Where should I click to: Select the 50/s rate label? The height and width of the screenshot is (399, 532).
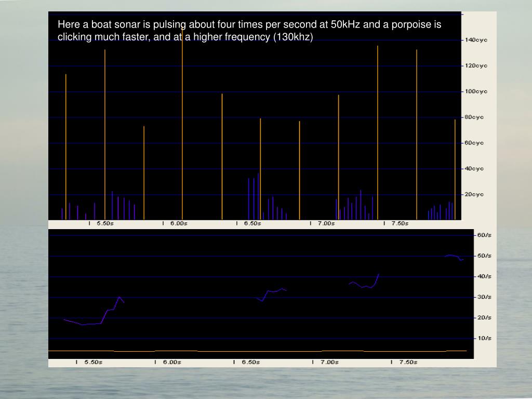pyautogui.click(x=484, y=256)
